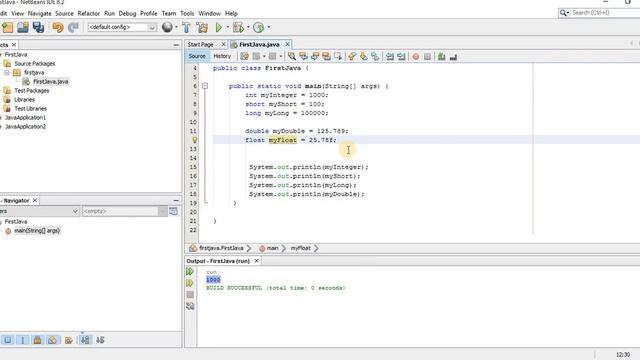
Task: Click the Profile Project icon
Action: (258, 27)
